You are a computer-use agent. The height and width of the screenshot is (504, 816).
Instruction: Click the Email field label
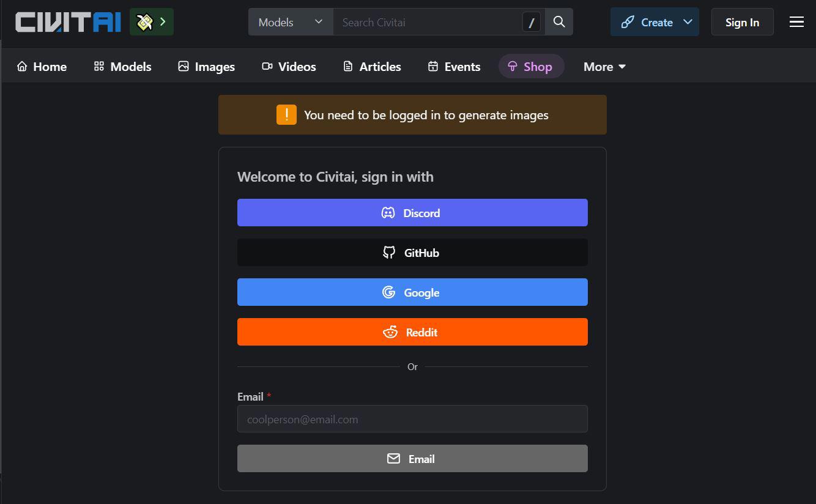[x=250, y=397]
